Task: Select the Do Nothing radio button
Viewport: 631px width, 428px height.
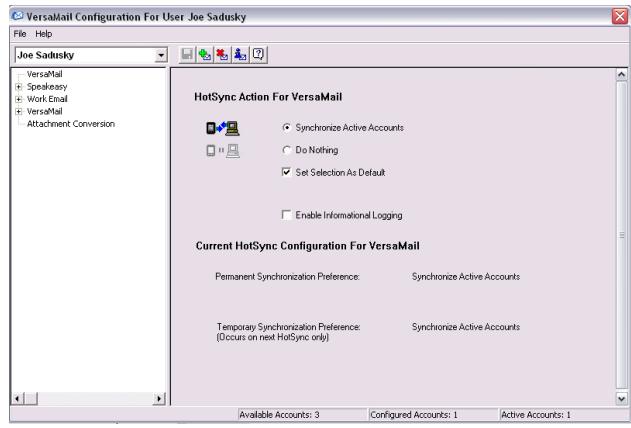Action: coord(287,150)
